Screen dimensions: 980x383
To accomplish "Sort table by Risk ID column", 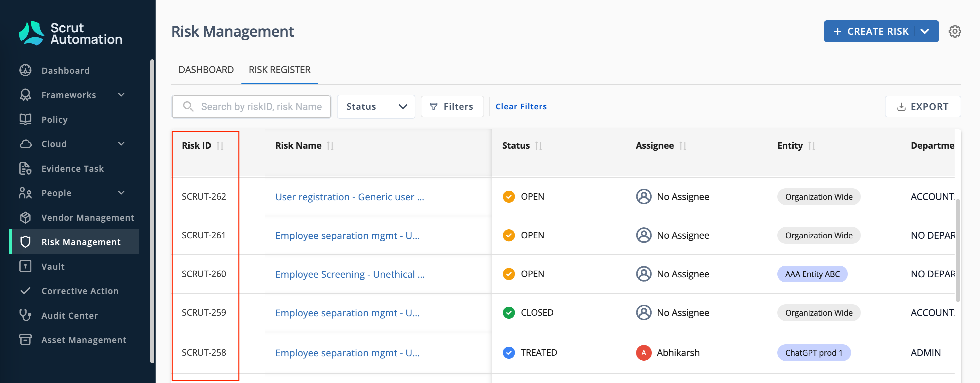I will (x=220, y=146).
